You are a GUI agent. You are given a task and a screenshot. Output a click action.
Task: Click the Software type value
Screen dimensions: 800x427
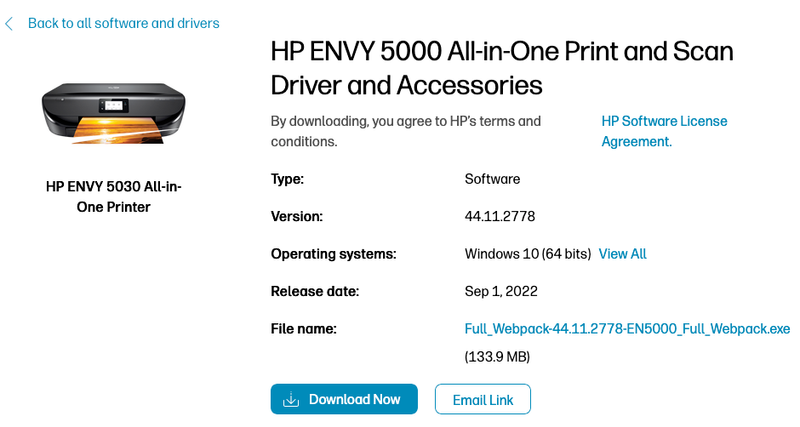pos(492,180)
